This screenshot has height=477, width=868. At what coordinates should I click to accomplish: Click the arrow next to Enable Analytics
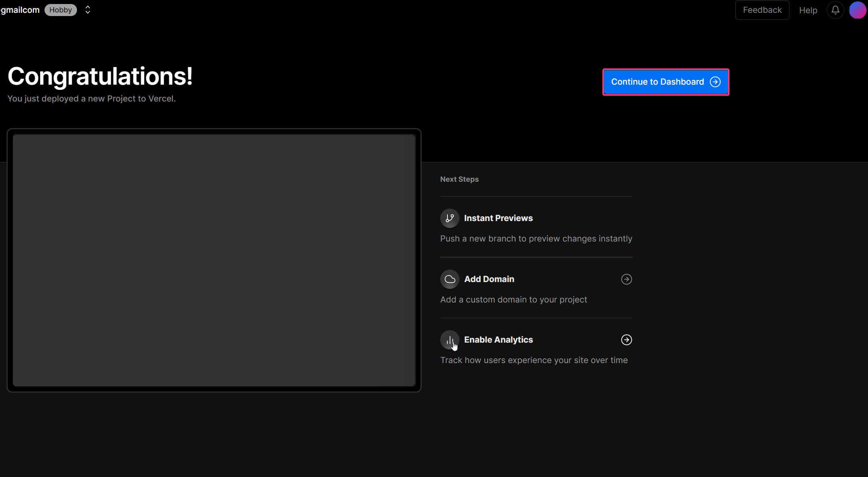[626, 339]
